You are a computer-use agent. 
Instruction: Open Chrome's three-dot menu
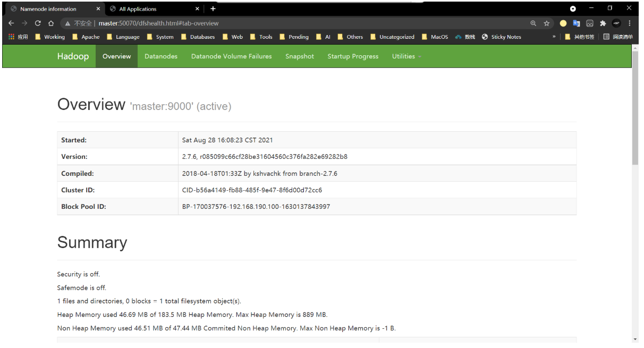point(630,23)
